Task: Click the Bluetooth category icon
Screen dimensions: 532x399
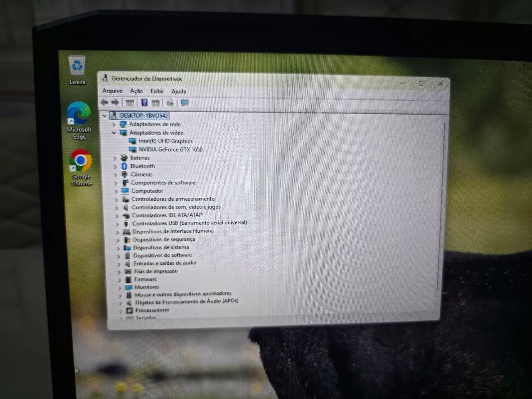Action: [x=124, y=166]
